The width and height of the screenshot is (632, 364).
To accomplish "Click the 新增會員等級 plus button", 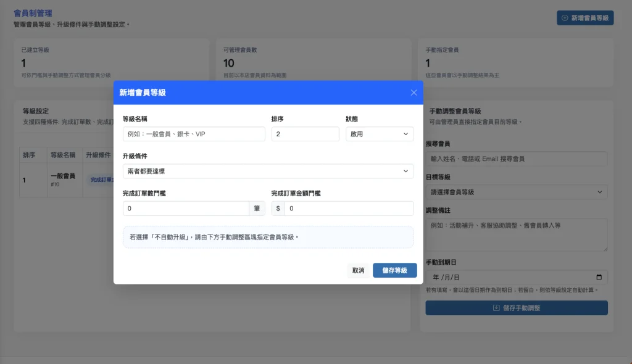I will 584,18.
